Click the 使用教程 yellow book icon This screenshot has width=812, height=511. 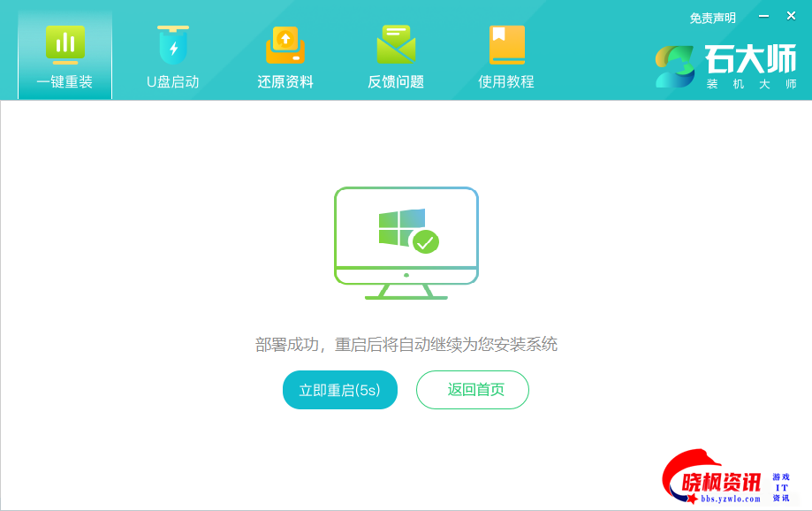506,44
